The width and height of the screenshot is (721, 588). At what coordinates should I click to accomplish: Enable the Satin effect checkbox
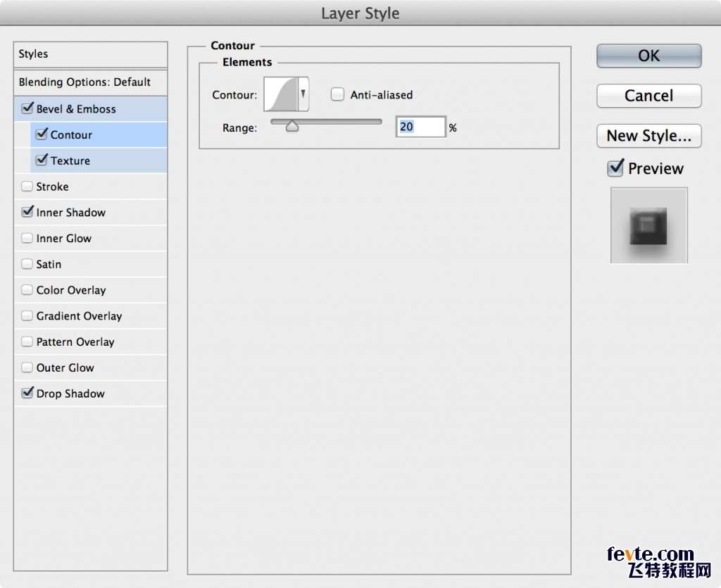(27, 265)
